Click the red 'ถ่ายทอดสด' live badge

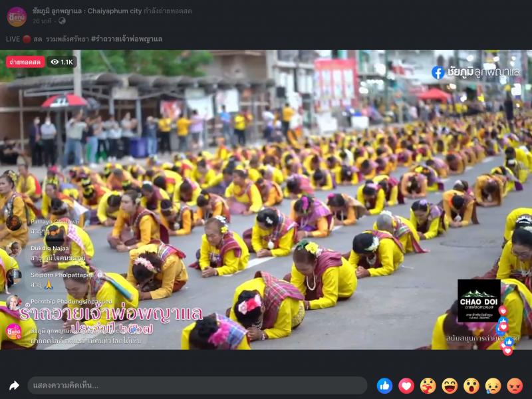[25, 62]
